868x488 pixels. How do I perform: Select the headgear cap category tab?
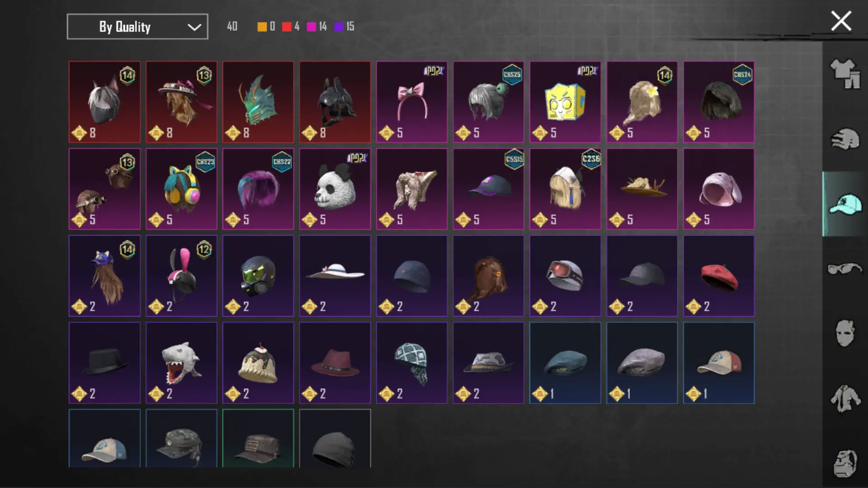coord(845,204)
